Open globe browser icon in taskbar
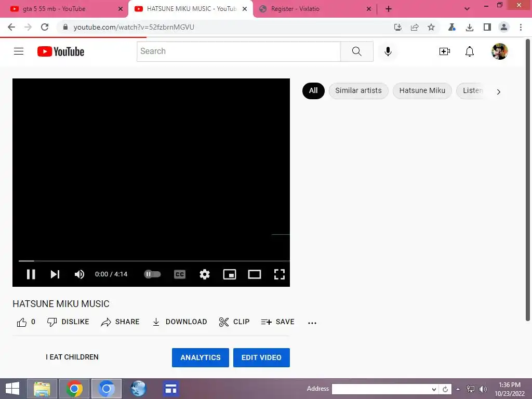The image size is (532, 399). point(138,389)
